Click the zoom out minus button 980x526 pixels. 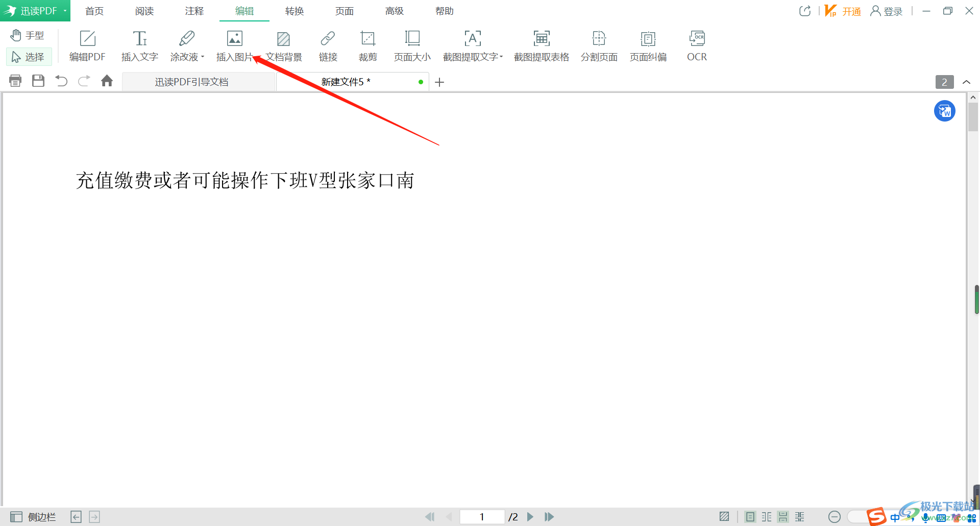pos(835,517)
